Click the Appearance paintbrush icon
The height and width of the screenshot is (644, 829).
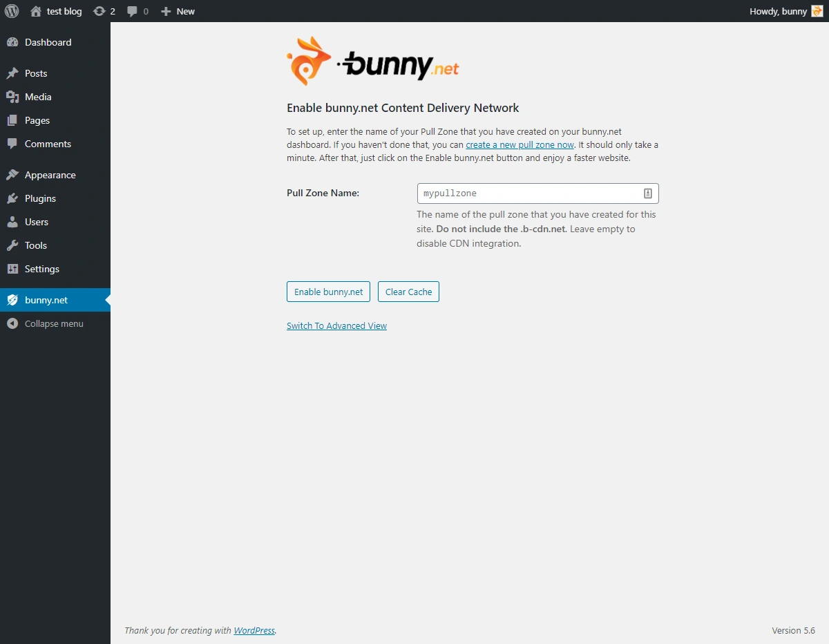[x=12, y=175]
